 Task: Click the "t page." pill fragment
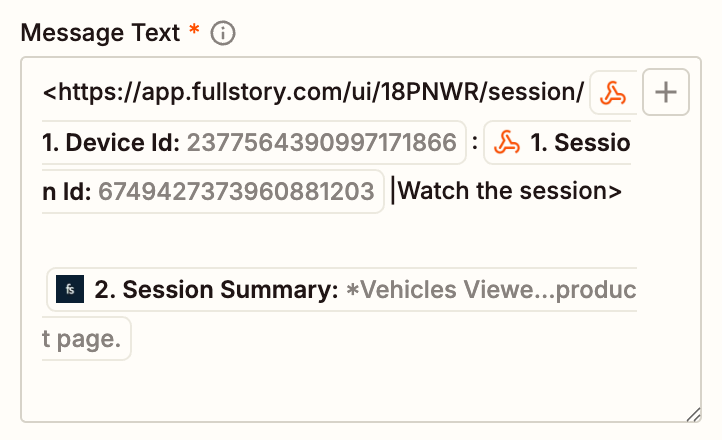(x=83, y=341)
